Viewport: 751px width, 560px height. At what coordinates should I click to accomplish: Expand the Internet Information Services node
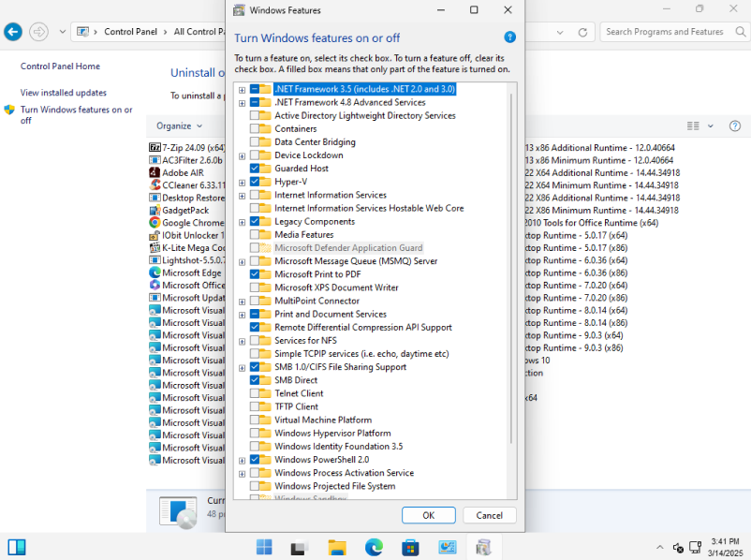pyautogui.click(x=242, y=196)
